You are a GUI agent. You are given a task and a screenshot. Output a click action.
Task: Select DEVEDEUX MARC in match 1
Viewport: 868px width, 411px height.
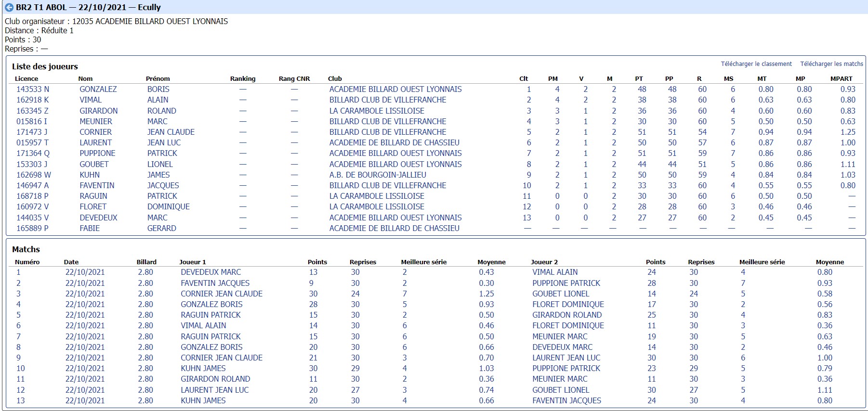point(210,272)
